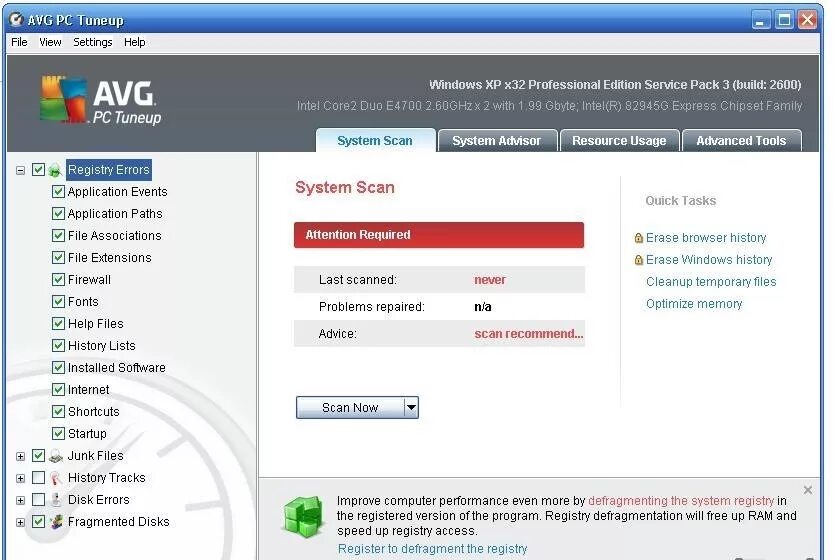834x560 pixels.
Task: Click the History Tracks icon
Action: [56, 478]
